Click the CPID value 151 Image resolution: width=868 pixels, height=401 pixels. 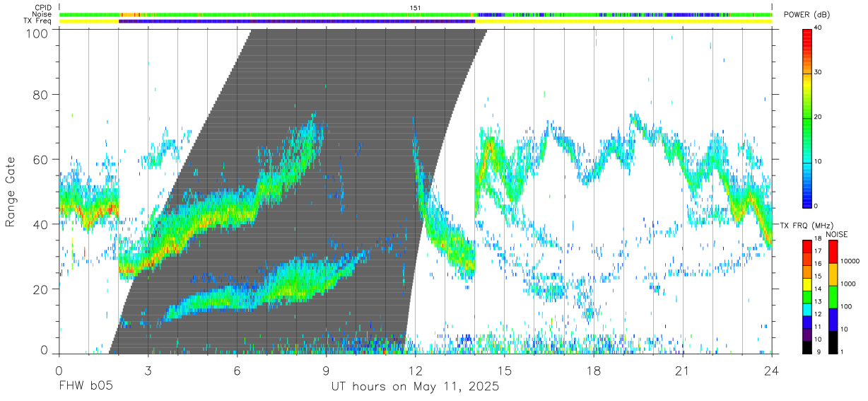[x=415, y=8]
